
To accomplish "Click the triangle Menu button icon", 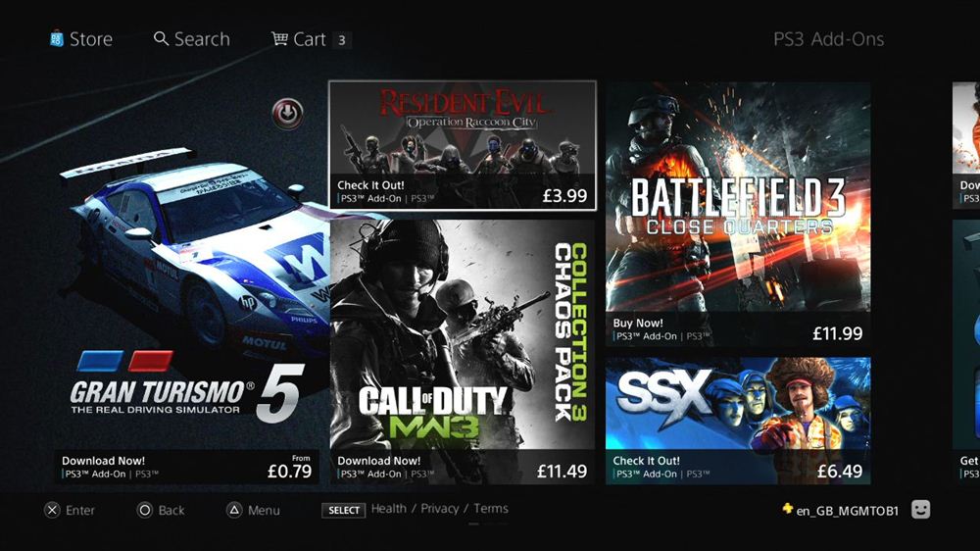I will (234, 511).
